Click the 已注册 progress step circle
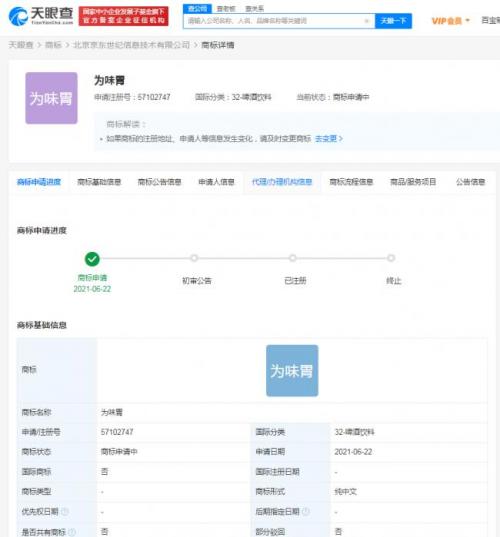 point(293,258)
